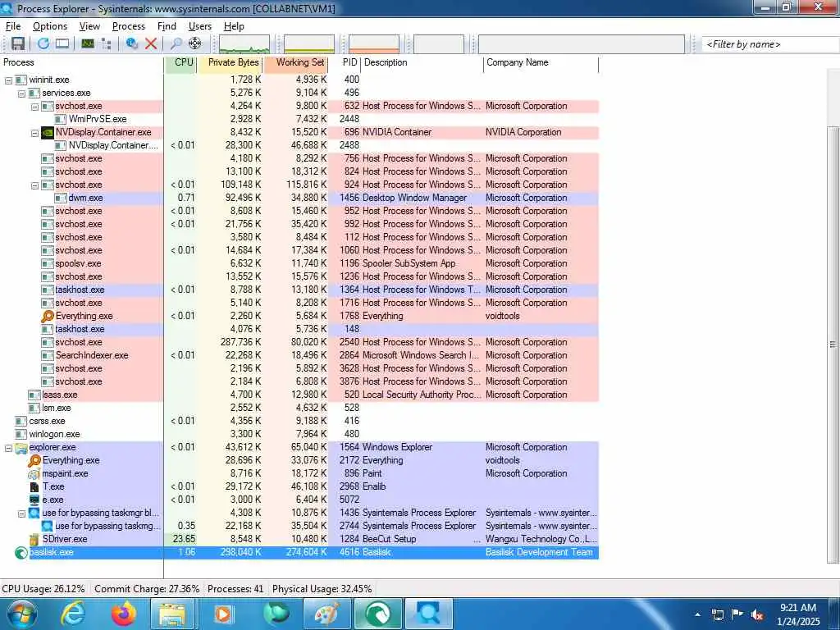Click the vertical scrollbar thumb
The image size is (840, 630).
[833, 345]
